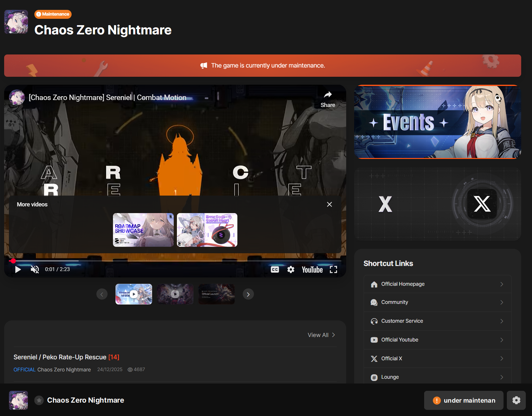Click the hashtag Lounge icon
The height and width of the screenshot is (416, 532).
click(374, 377)
